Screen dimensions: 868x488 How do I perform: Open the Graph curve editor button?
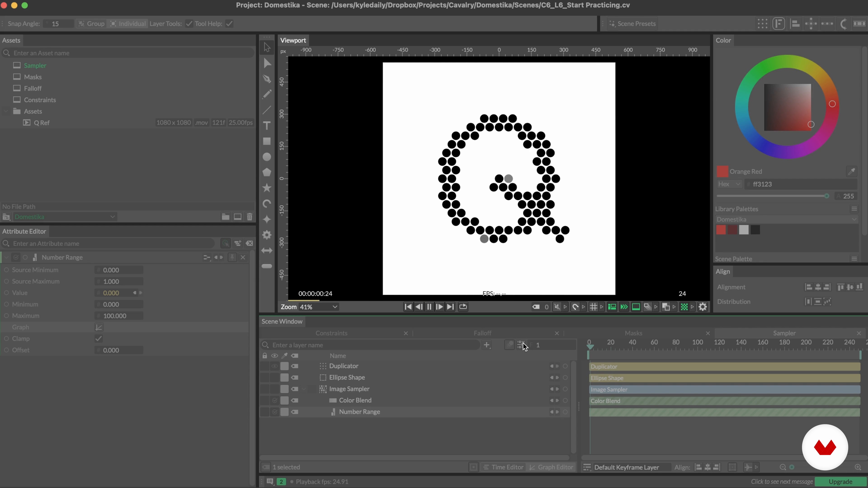click(99, 327)
